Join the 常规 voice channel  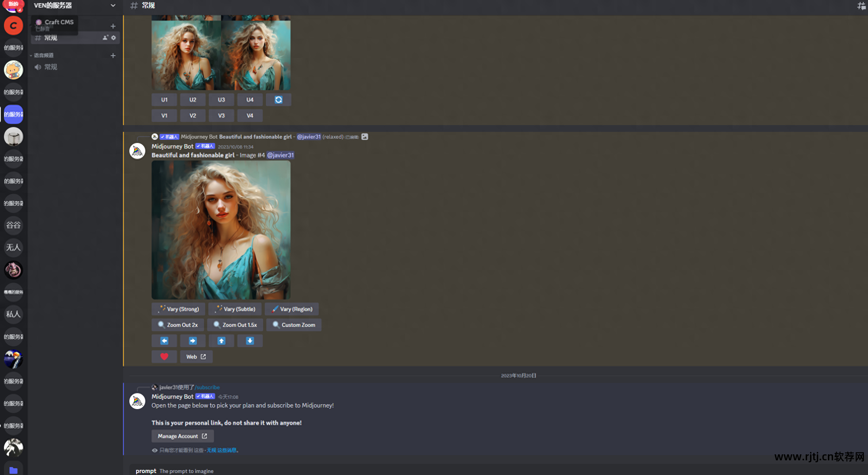51,67
